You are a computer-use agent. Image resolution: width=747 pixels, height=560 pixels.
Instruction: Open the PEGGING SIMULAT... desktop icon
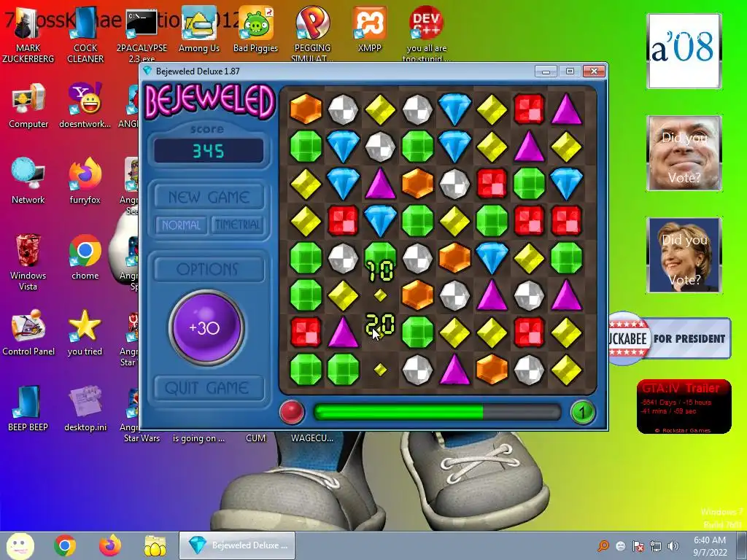click(312, 34)
